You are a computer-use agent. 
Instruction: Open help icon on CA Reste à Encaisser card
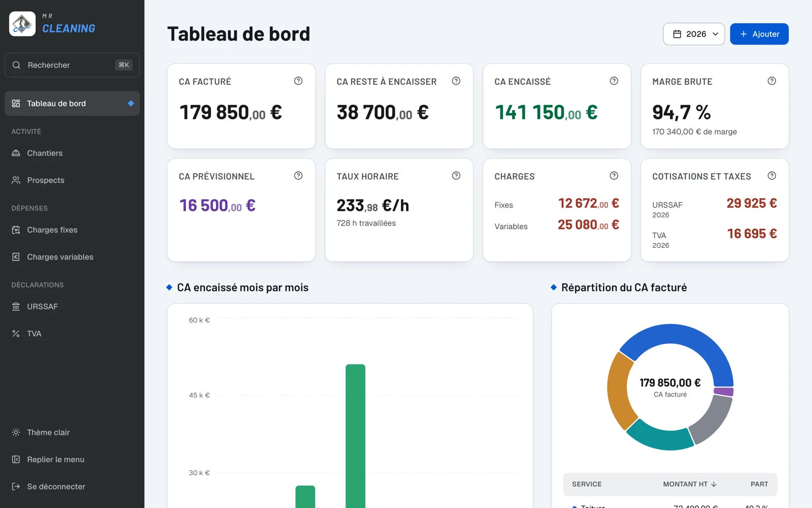(456, 81)
